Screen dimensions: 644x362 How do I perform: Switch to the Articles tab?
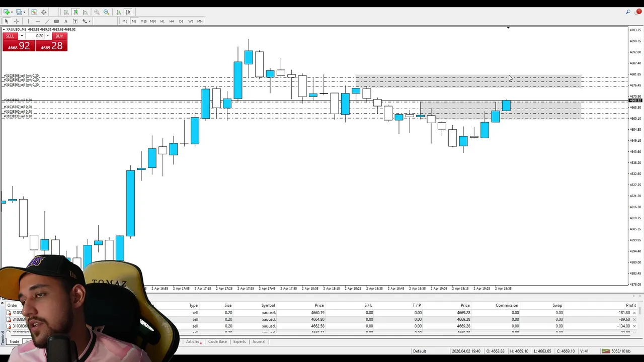[x=194, y=341]
